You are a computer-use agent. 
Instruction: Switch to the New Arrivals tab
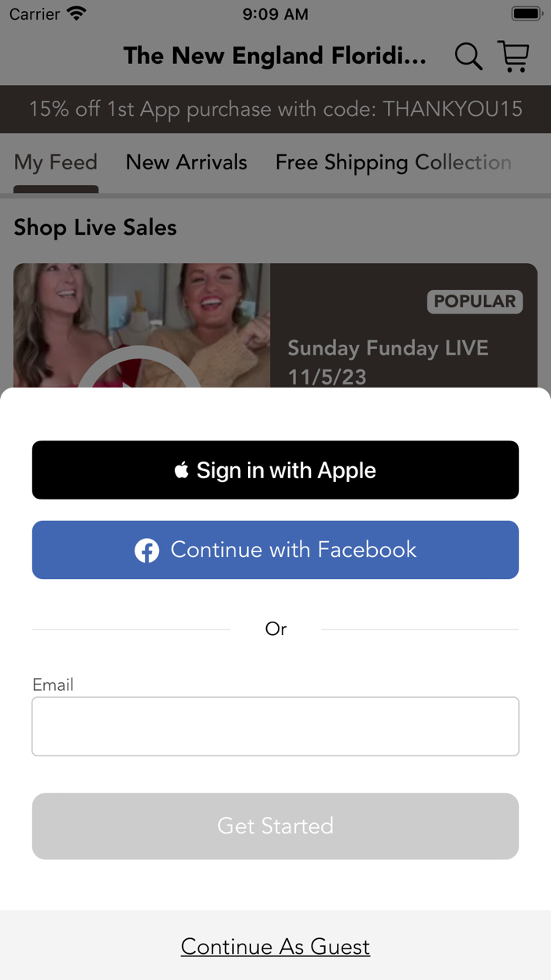tap(187, 162)
